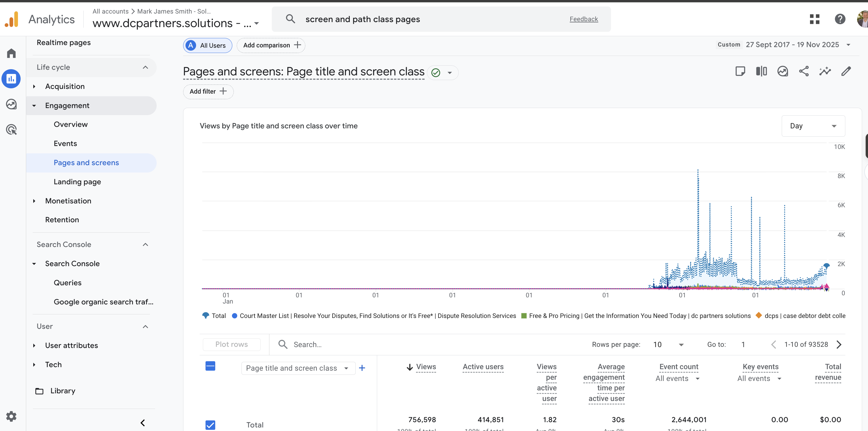868x431 pixels.
Task: Click Court Master List blue legend dot
Action: (235, 316)
